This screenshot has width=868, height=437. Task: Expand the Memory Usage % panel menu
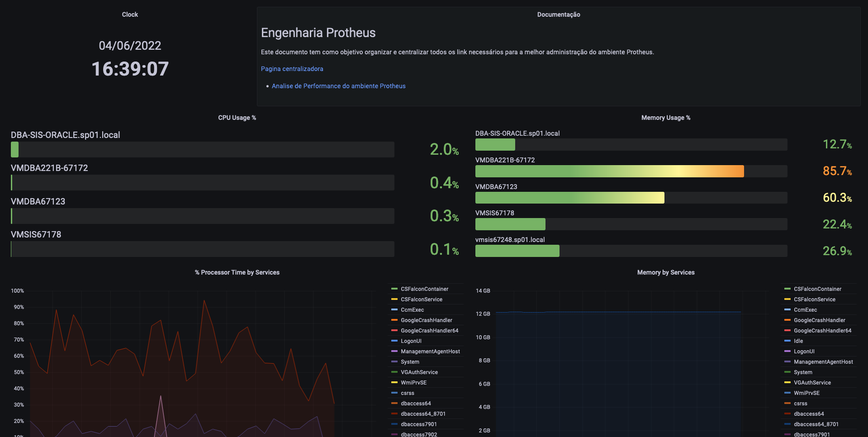point(665,118)
